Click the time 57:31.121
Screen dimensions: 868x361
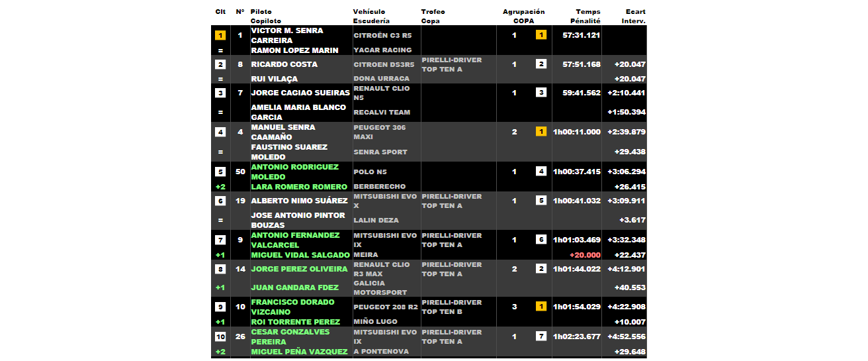click(582, 35)
